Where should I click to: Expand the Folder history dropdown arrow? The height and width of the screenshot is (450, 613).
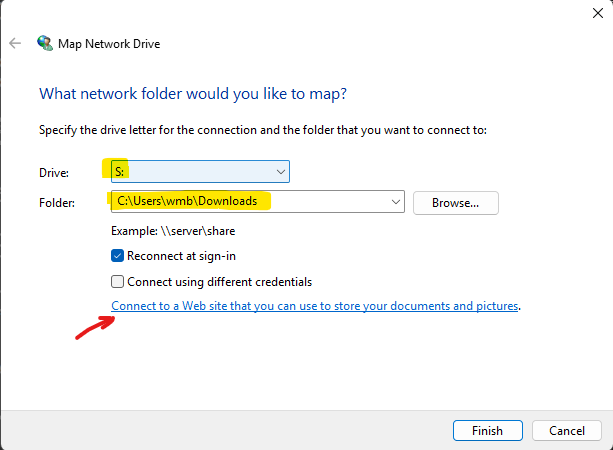click(x=394, y=202)
